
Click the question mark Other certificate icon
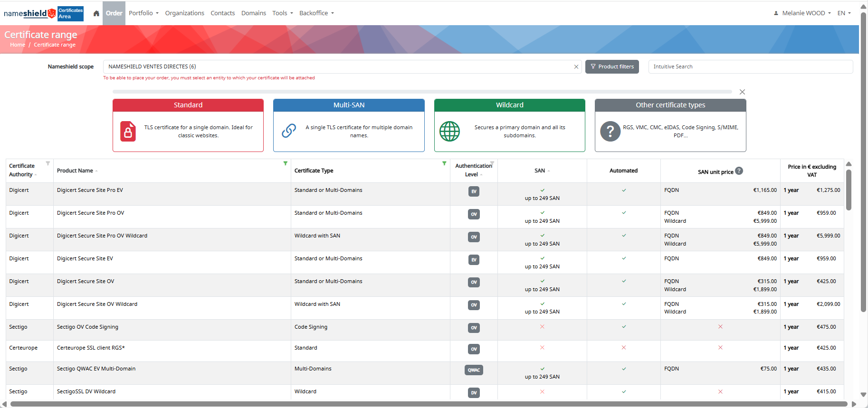tap(610, 132)
